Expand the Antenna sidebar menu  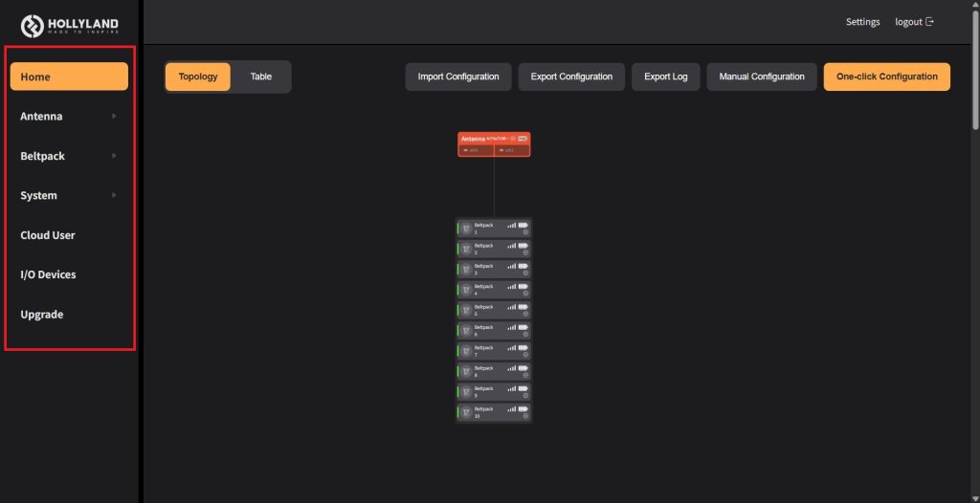click(69, 117)
